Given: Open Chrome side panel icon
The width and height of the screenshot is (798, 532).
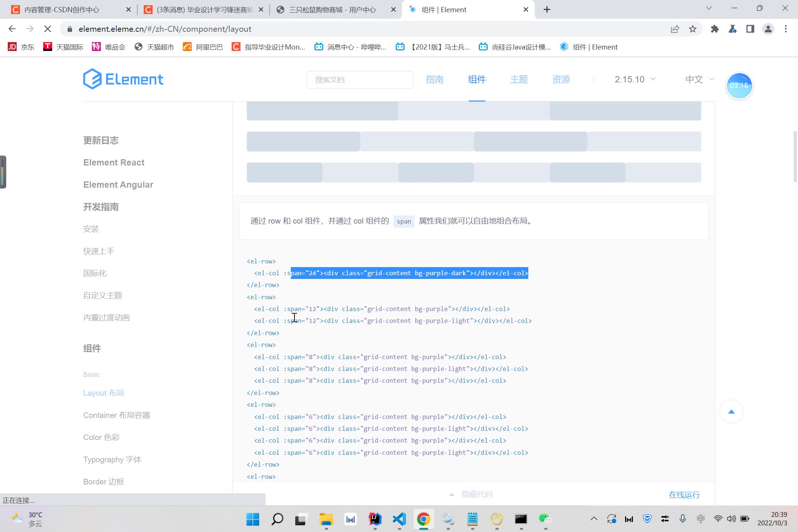Looking at the screenshot, I should point(750,29).
